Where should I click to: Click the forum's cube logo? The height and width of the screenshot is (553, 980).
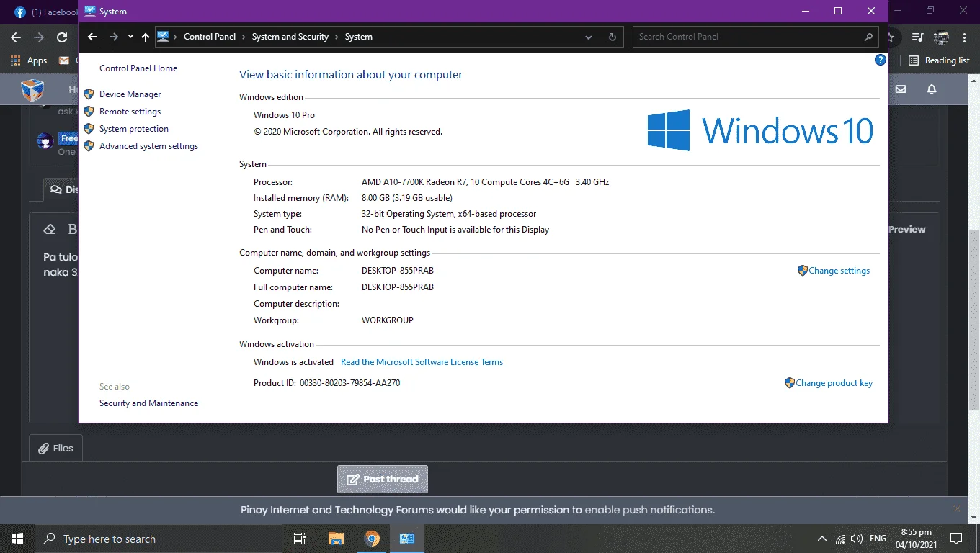click(x=32, y=90)
